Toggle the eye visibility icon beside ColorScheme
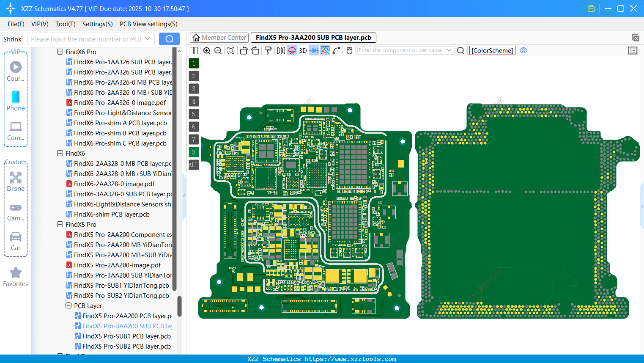644x363 pixels. click(x=523, y=50)
